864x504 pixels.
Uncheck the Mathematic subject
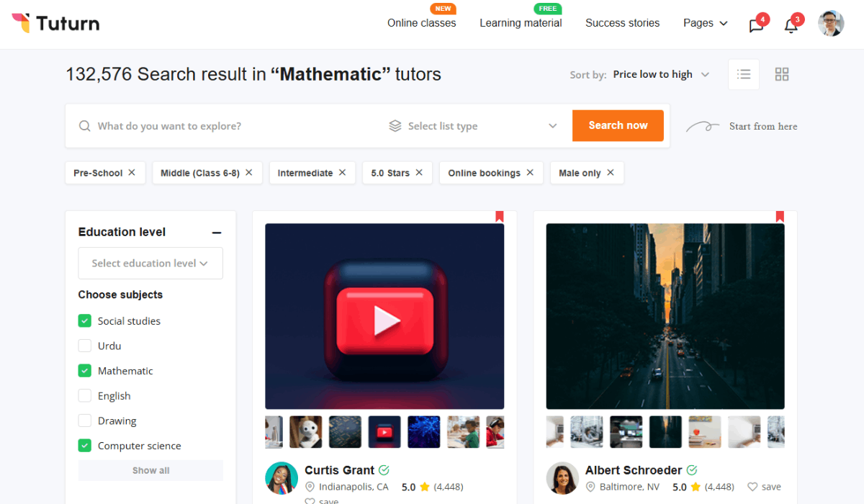coord(85,371)
